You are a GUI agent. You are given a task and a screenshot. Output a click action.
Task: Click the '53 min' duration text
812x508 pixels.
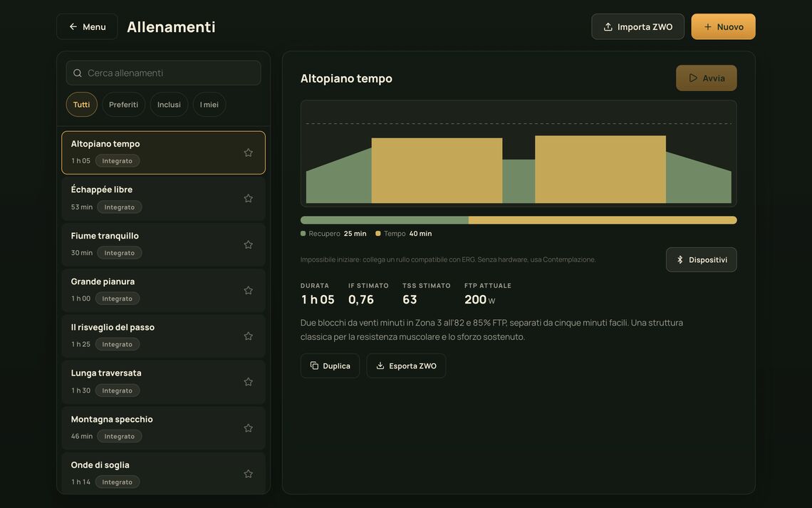click(82, 207)
